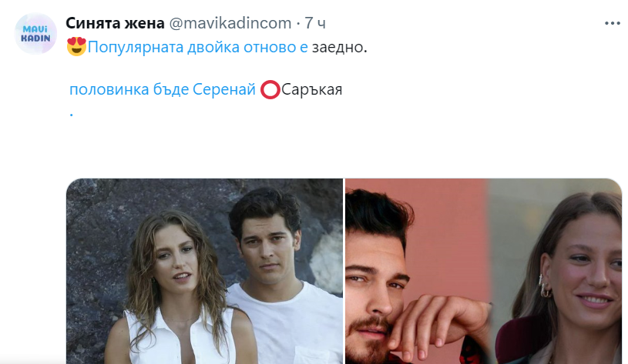Click the red circle emoji before Саръкая
The height and width of the screenshot is (364, 628).
(270, 89)
